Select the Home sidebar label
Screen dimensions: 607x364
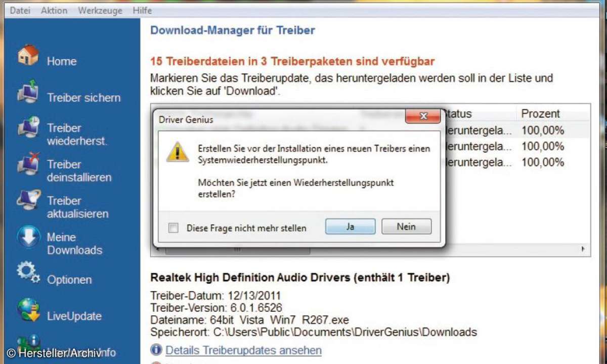coord(62,62)
